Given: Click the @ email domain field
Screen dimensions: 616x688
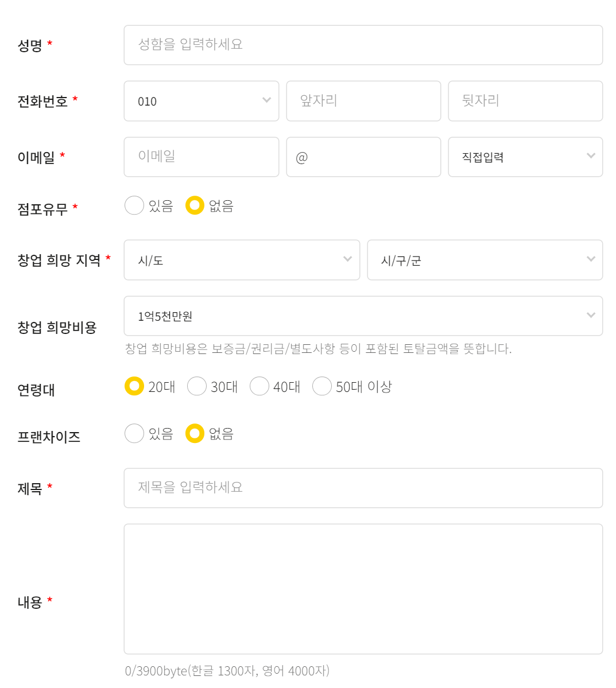Looking at the screenshot, I should 363,157.
